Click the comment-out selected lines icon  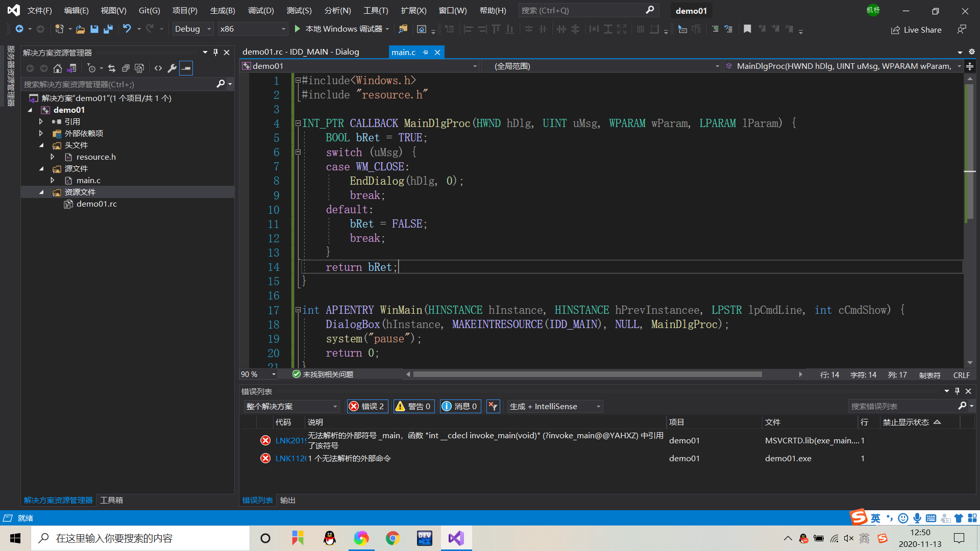(715, 29)
